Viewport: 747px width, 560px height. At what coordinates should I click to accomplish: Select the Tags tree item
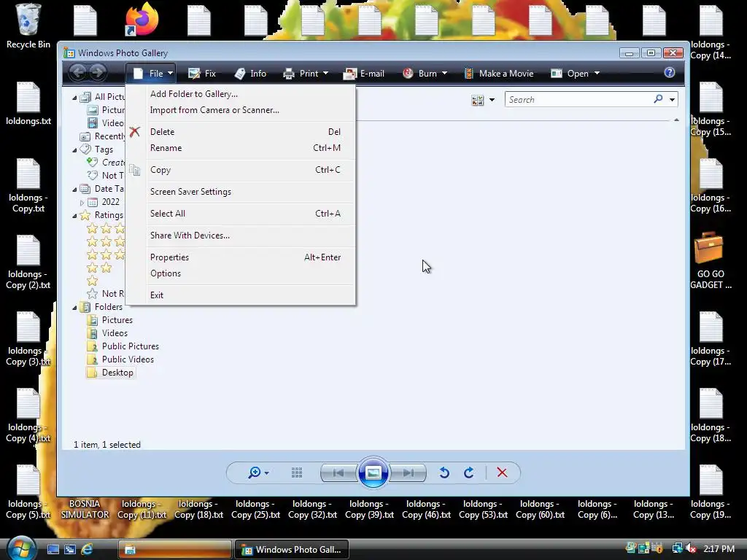[97, 149]
